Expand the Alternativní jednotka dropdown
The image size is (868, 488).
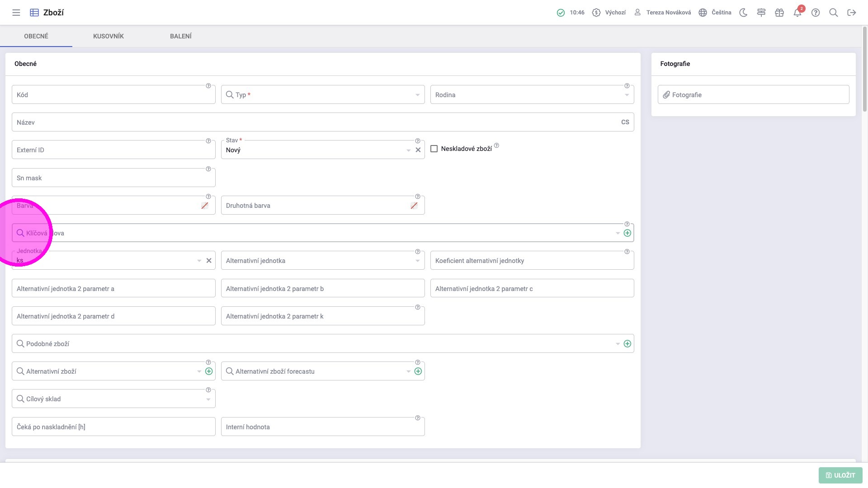coord(417,261)
